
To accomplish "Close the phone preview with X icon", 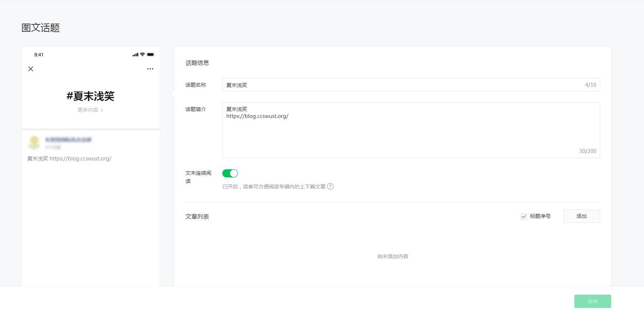I will coord(31,69).
